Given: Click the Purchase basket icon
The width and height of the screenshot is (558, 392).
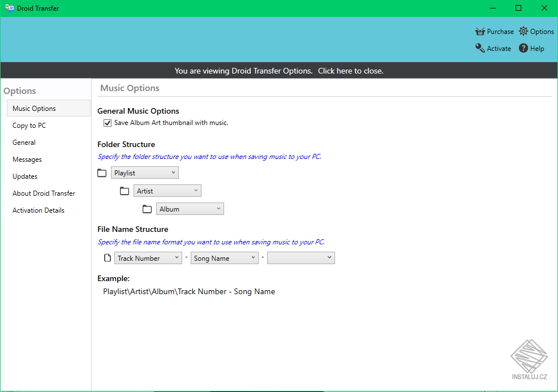Looking at the screenshot, I should pos(480,32).
